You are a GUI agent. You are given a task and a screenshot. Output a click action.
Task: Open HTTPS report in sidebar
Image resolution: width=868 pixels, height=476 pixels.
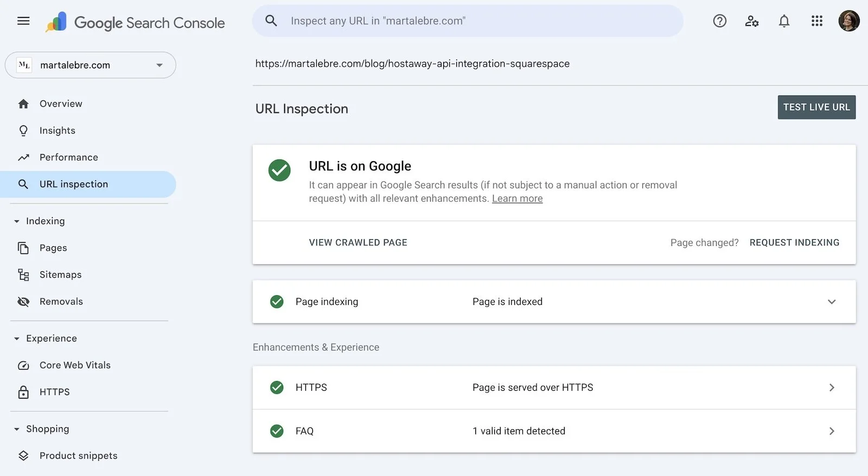coord(55,392)
